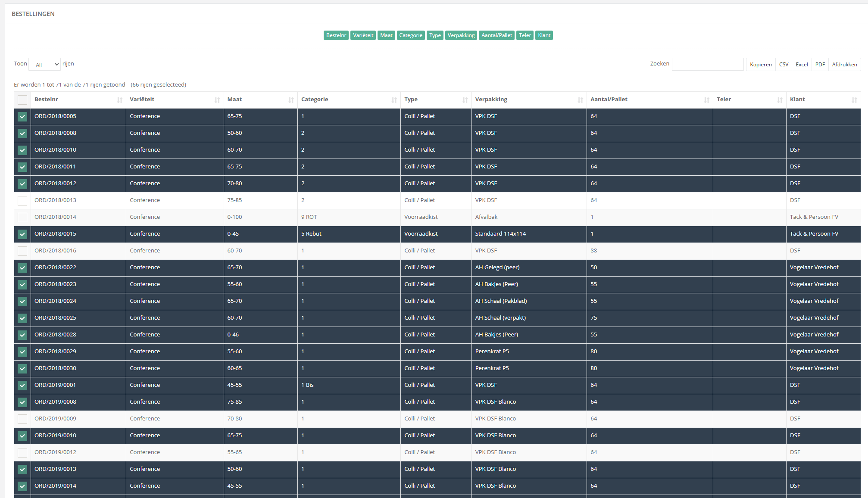
Task: Uncheck row ORD/2018/0022 checkbox
Action: [22, 268]
